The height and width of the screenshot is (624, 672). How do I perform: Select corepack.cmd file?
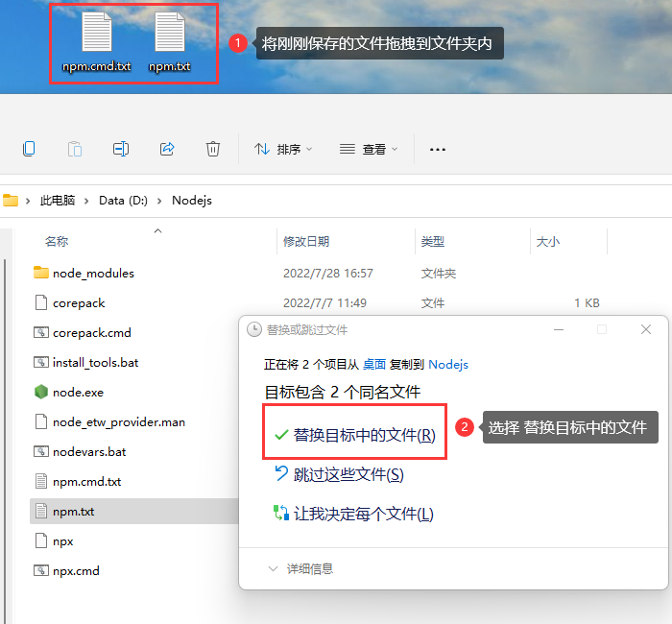(92, 332)
